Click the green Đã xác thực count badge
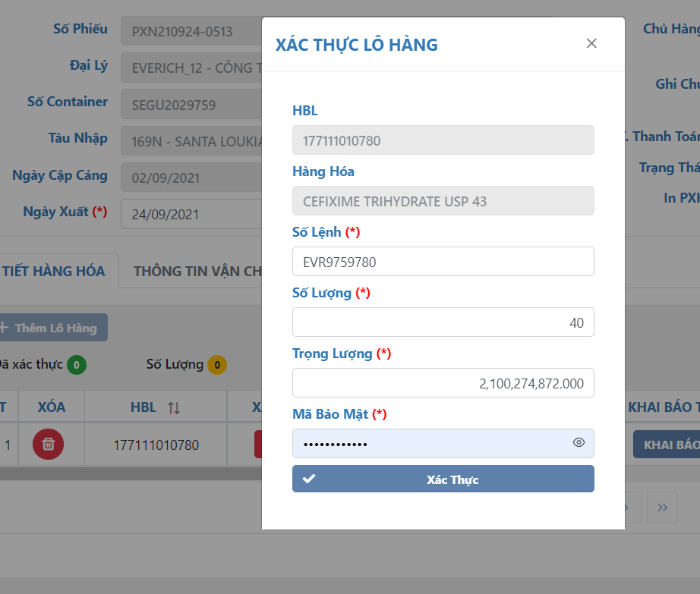Screen dimensions: 700x594 click(x=76, y=365)
